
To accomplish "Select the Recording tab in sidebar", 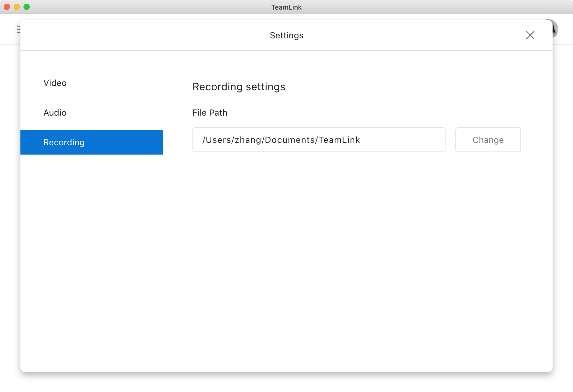I will [92, 142].
